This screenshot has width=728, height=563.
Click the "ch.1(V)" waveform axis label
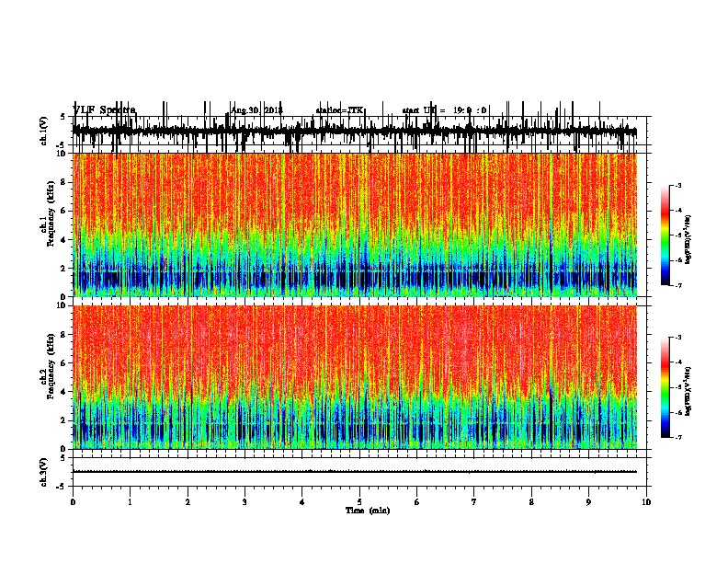tap(43, 131)
